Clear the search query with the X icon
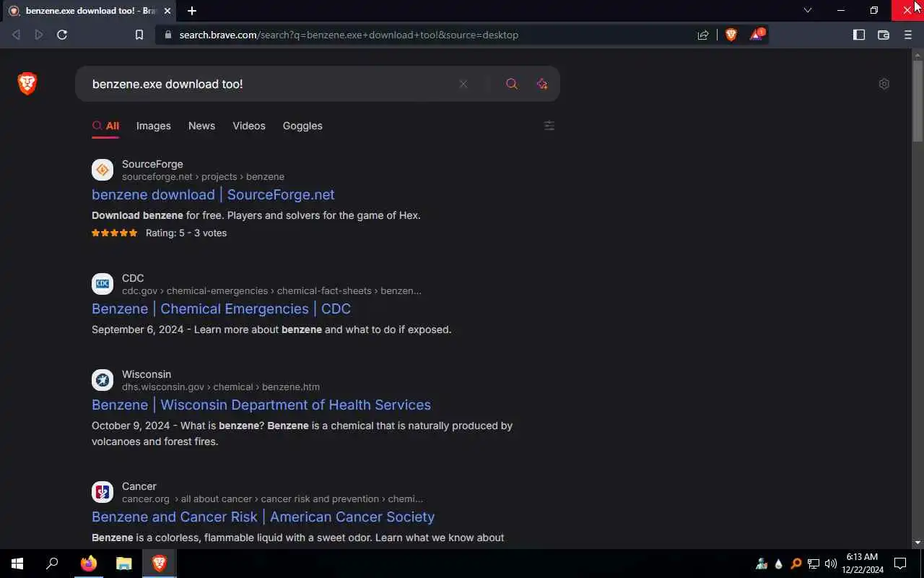 pyautogui.click(x=463, y=84)
